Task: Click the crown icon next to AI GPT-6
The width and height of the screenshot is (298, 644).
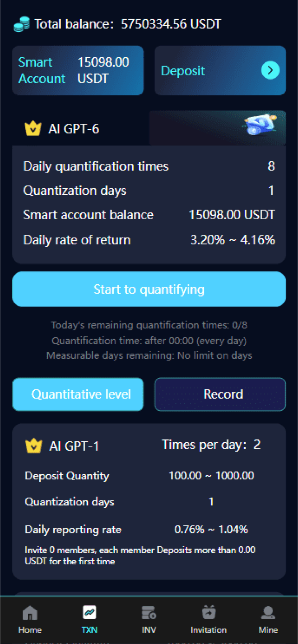Action: pos(33,128)
